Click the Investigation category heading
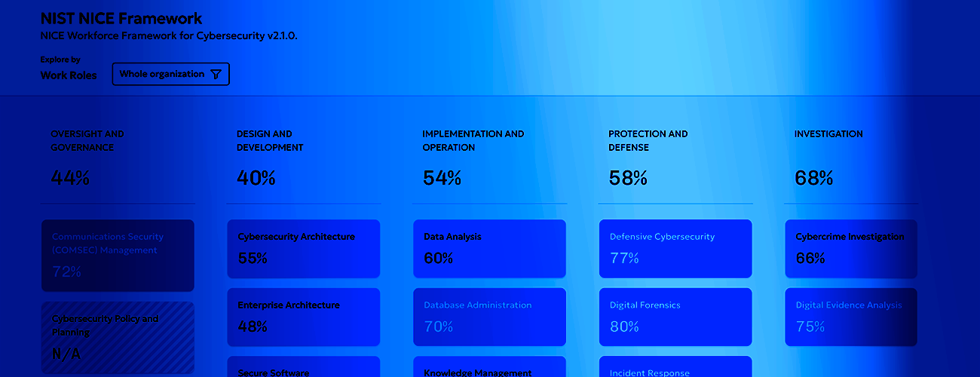The height and width of the screenshot is (377, 980). (828, 134)
